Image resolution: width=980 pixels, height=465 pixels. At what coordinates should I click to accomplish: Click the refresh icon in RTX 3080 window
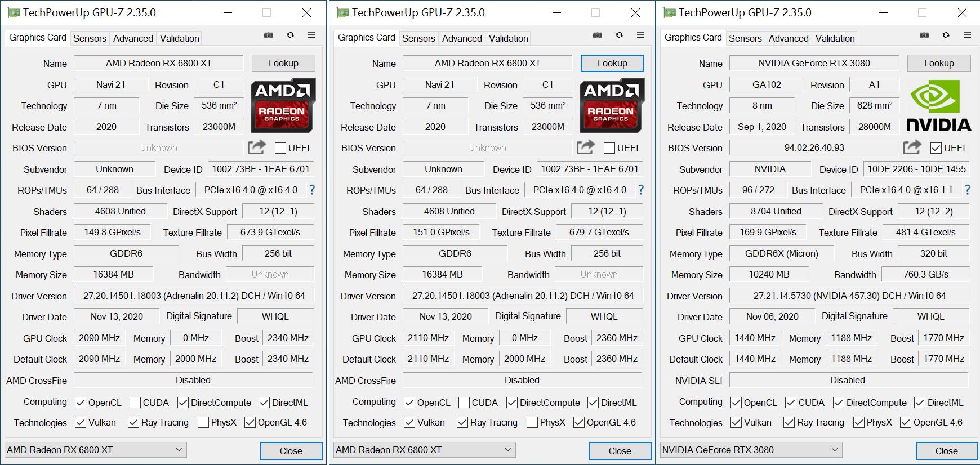point(946,35)
